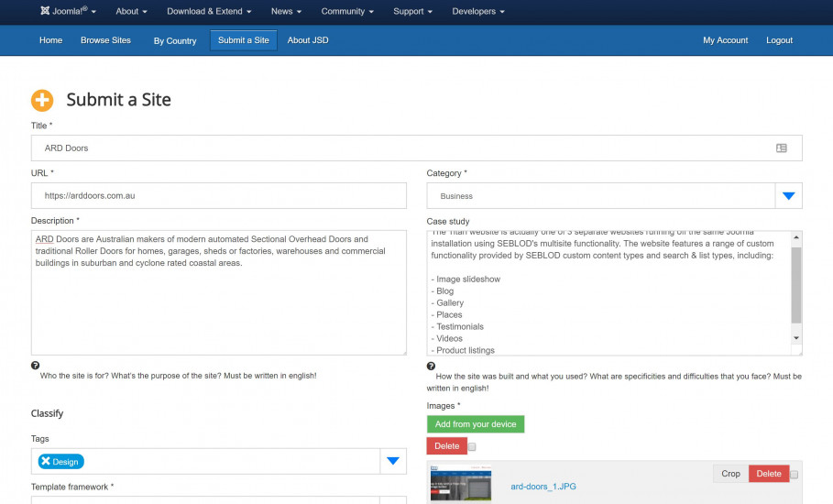833x504 pixels.
Task: Tick the checkbox on the ard-doors_1.JPG row
Action: pos(795,475)
